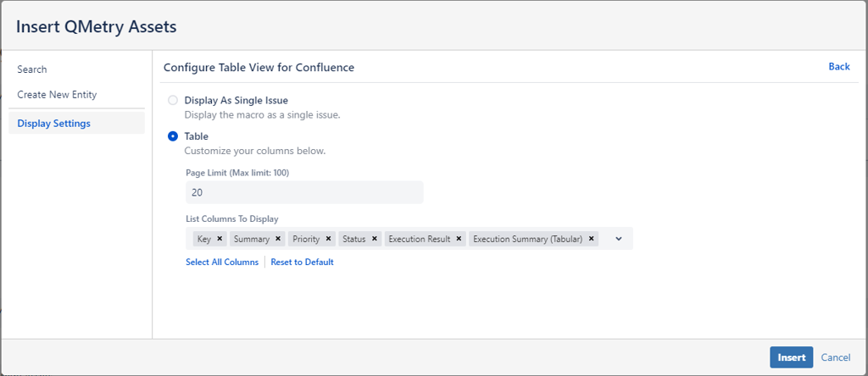Screen dimensions: 868x376
Task: Remove the Key column tag
Action: click(x=220, y=239)
